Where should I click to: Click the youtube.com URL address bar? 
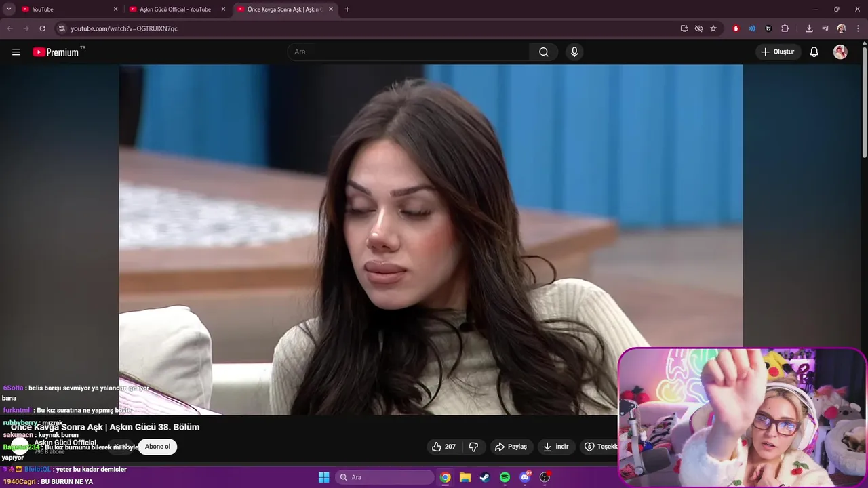[x=366, y=28]
